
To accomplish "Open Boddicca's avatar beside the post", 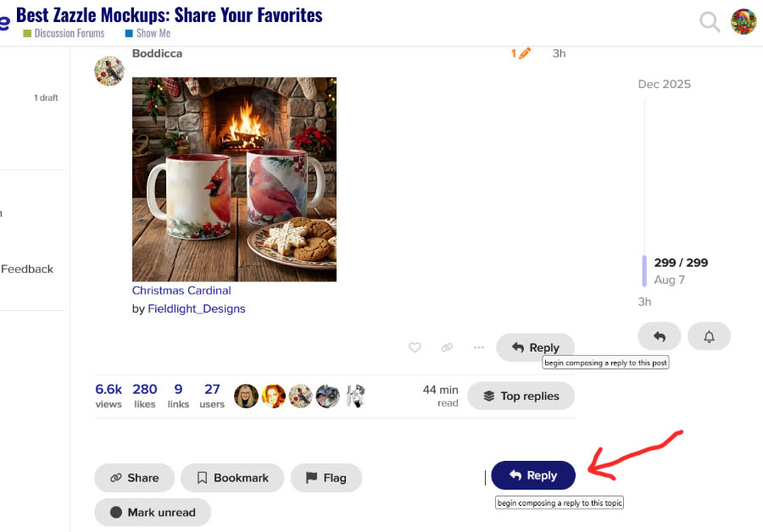I will [x=109, y=70].
